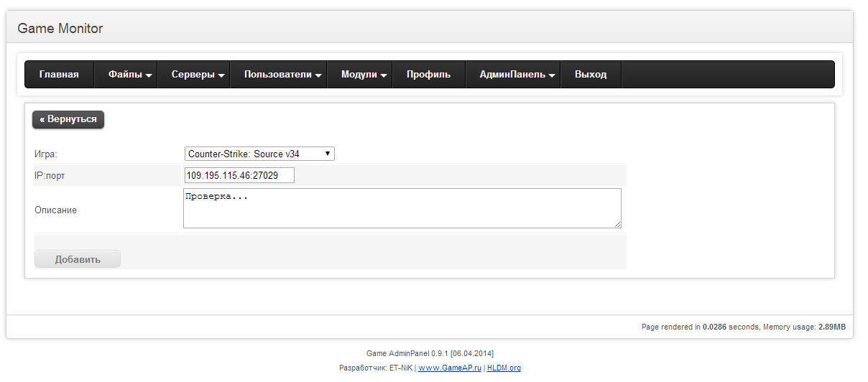Click the Game Monitor page title
Screen dimensions: 868x382
[x=60, y=29]
